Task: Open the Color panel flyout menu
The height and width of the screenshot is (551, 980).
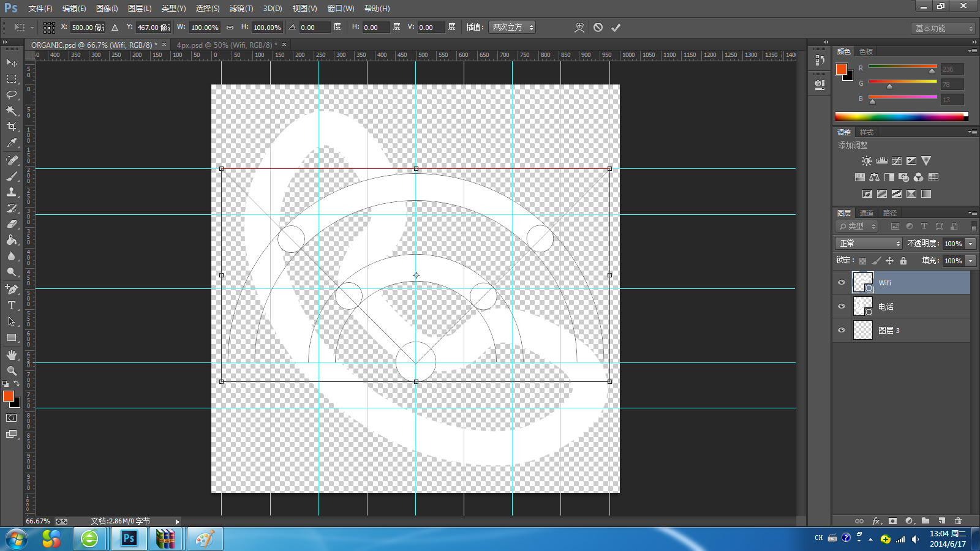Action: (x=972, y=51)
